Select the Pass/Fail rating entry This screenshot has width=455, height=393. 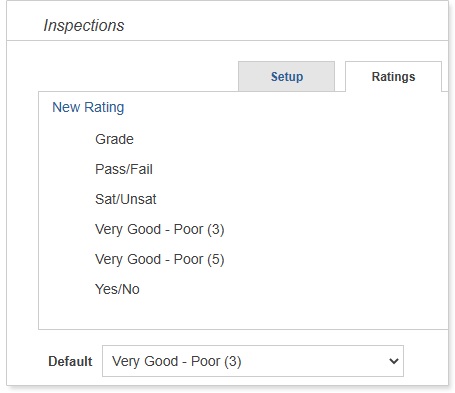(x=124, y=169)
